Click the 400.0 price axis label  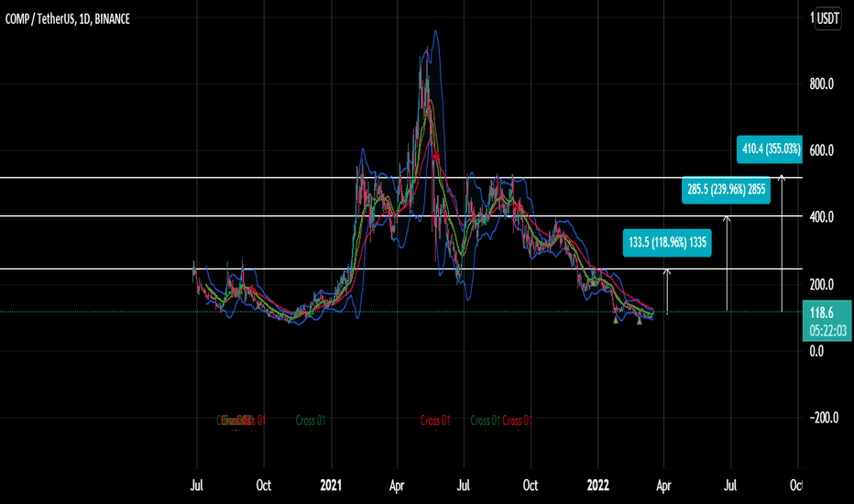(x=821, y=217)
